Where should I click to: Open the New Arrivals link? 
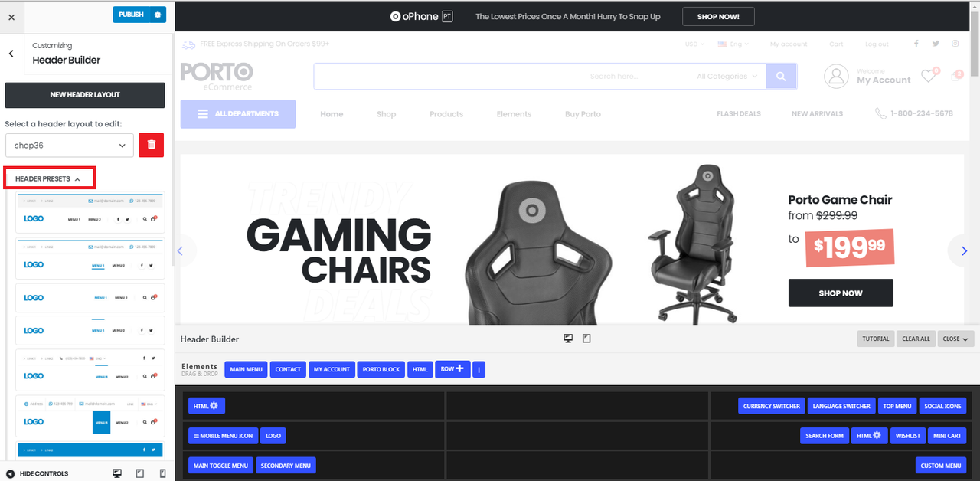point(817,113)
